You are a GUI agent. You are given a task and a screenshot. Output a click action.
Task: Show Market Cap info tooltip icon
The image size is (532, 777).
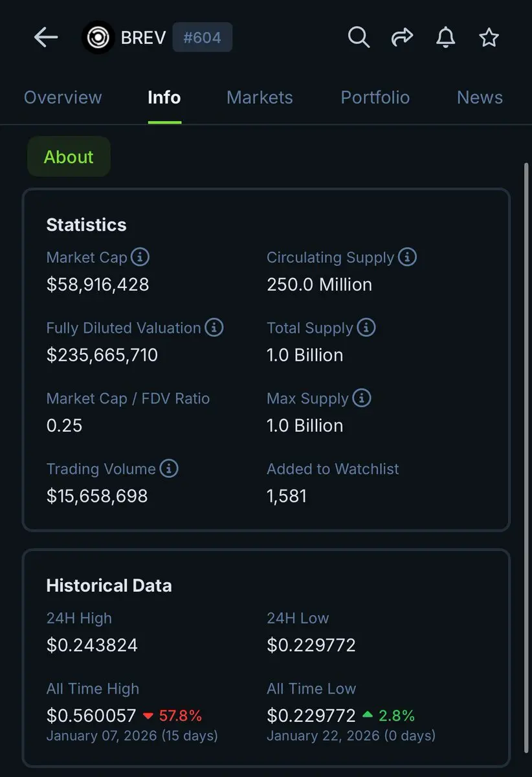click(x=140, y=257)
